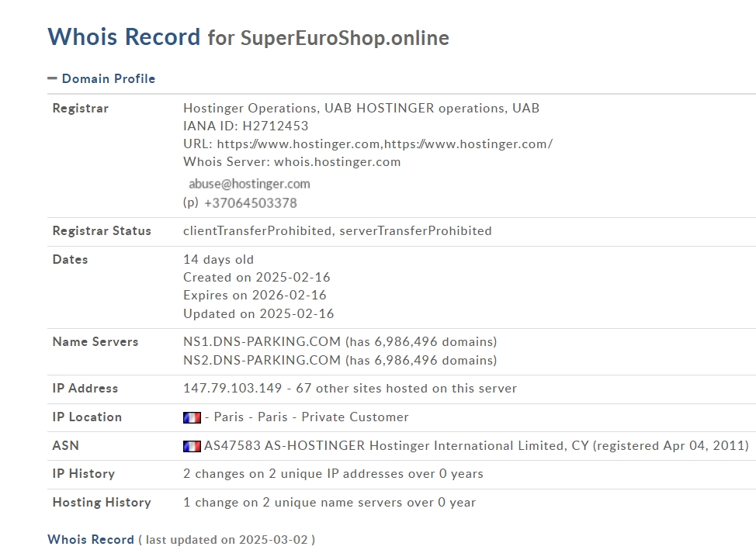Image resolution: width=756 pixels, height=550 pixels.
Task: Select 'last updated on 2025-03-02' text
Action: 227,539
